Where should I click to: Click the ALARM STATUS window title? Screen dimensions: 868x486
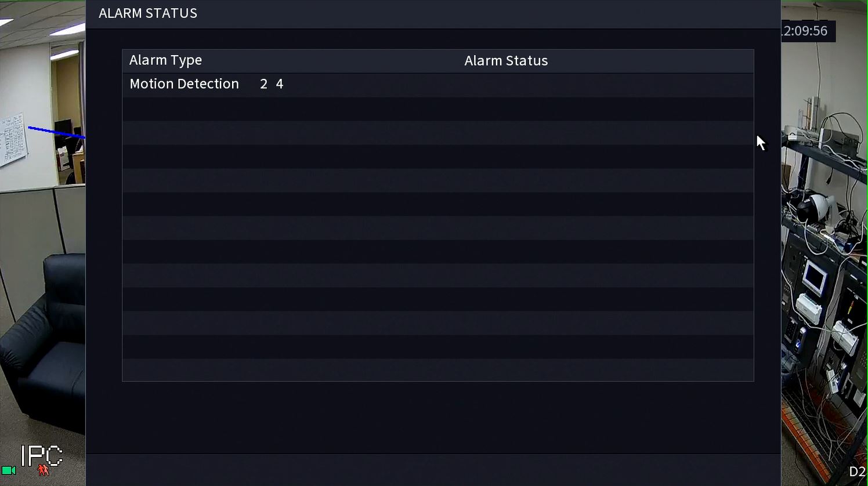point(148,13)
